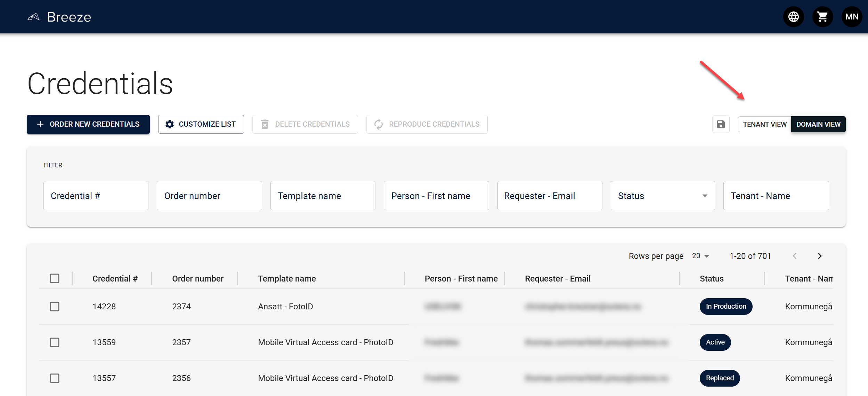Click the refresh icon on Reproduce Credentials
The height and width of the screenshot is (396, 868).
[379, 124]
